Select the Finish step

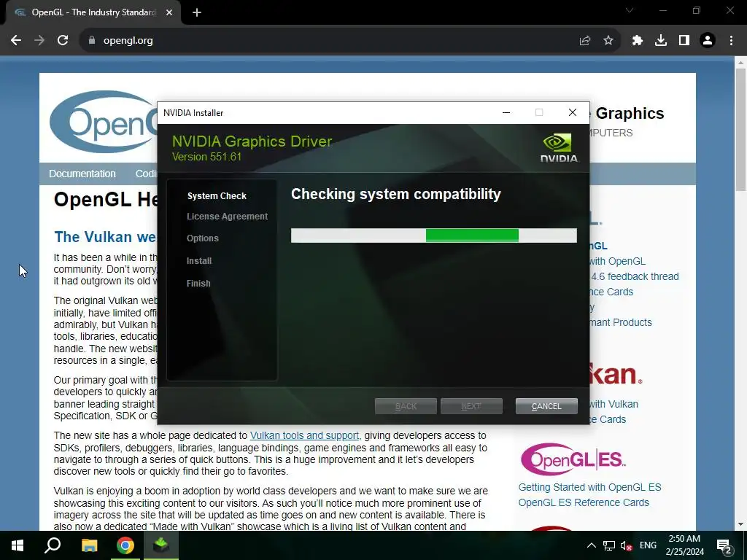[198, 284]
